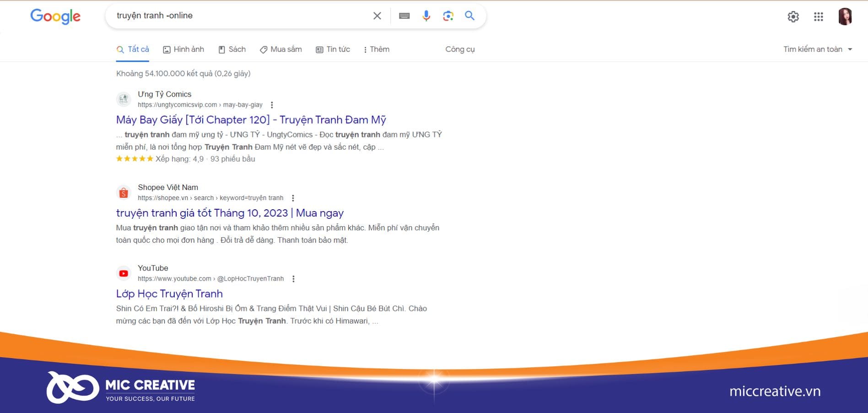This screenshot has width=868, height=413.
Task: Open truyện tranh giá tốt Tháng 10 result
Action: [230, 213]
